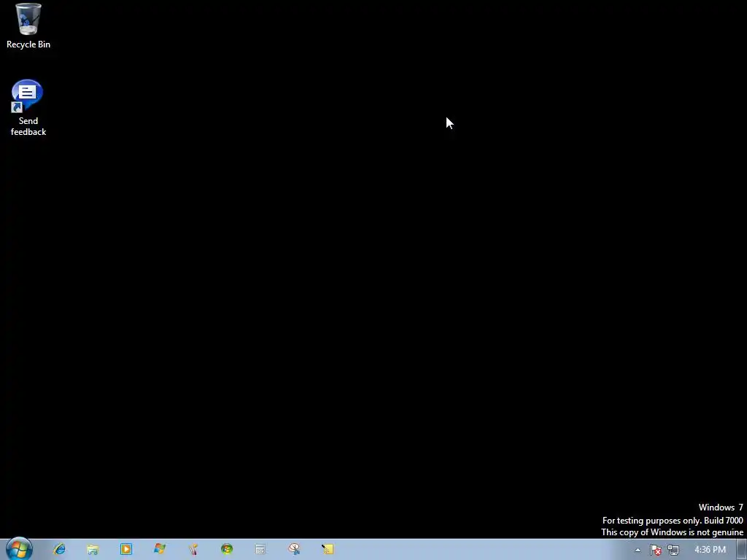The height and width of the screenshot is (560, 747).
Task: Open the Paint brushes icon on taskbar
Action: [193, 550]
